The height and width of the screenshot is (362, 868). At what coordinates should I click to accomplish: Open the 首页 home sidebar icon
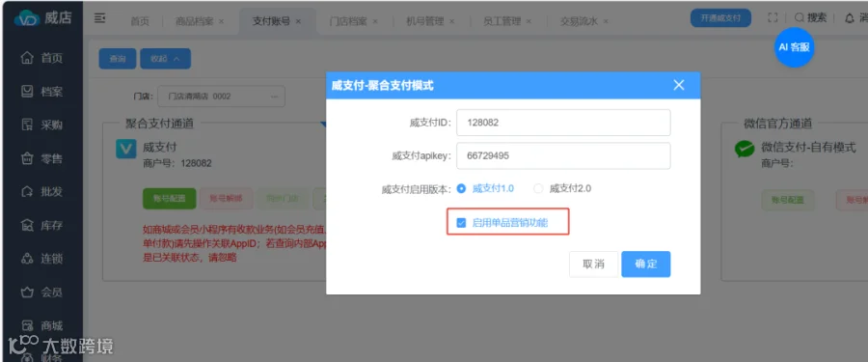coord(27,58)
